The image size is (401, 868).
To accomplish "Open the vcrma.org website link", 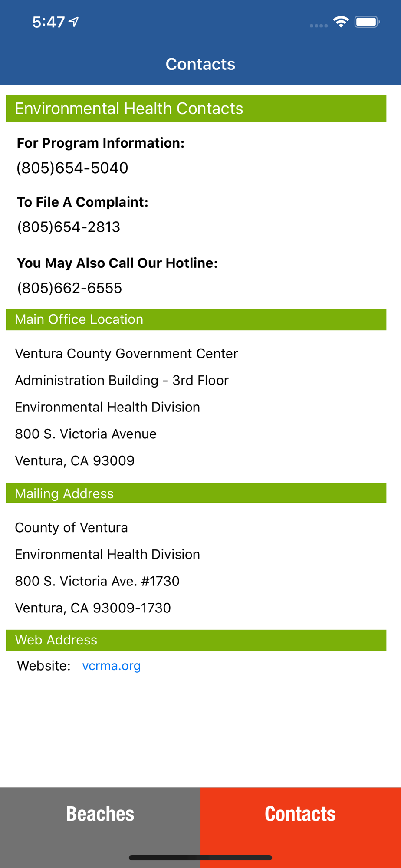I will (112, 665).
